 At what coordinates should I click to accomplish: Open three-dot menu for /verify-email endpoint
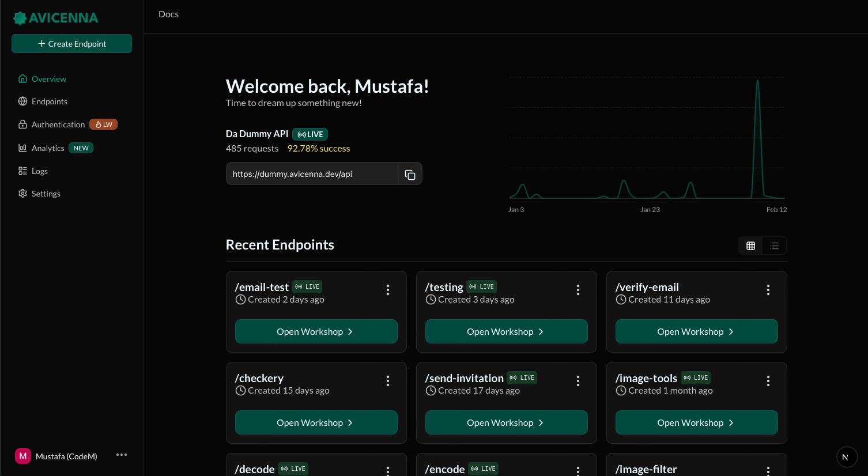coord(768,290)
